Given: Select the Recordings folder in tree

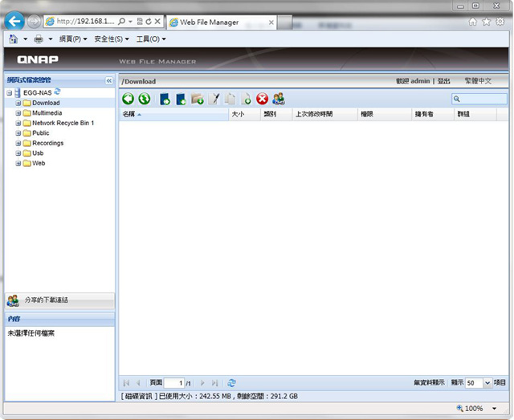Looking at the screenshot, I should [x=47, y=143].
